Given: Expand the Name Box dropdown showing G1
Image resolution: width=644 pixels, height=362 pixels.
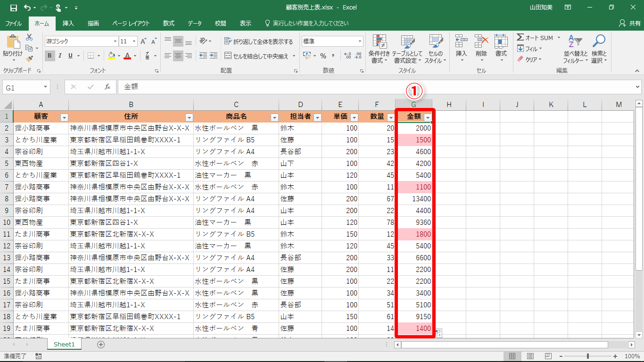Looking at the screenshot, I should (x=45, y=87).
